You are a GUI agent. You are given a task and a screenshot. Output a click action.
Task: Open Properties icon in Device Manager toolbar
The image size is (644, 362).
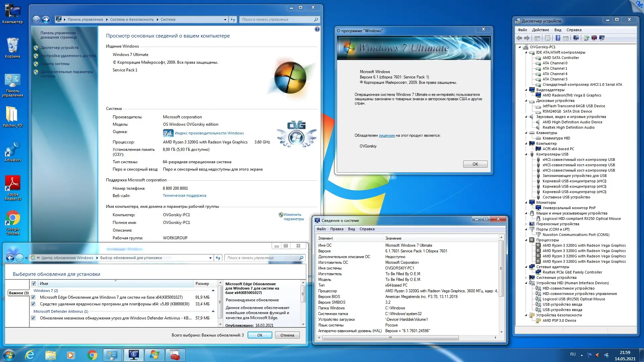tap(547, 38)
